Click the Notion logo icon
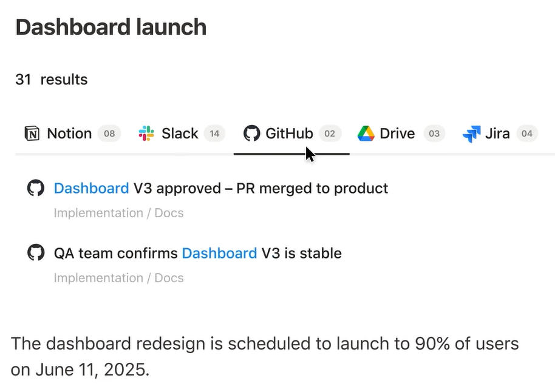This screenshot has width=555, height=392. coord(32,133)
